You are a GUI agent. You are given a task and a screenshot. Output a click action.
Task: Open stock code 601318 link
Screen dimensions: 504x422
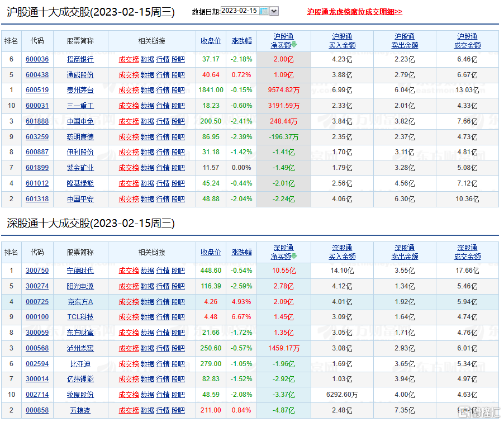click(x=37, y=199)
